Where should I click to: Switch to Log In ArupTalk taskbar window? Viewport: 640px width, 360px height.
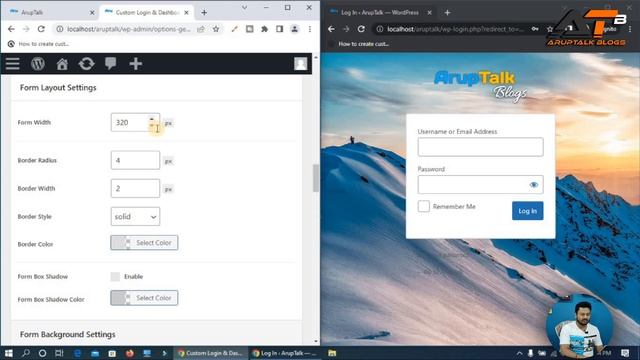tap(284, 353)
